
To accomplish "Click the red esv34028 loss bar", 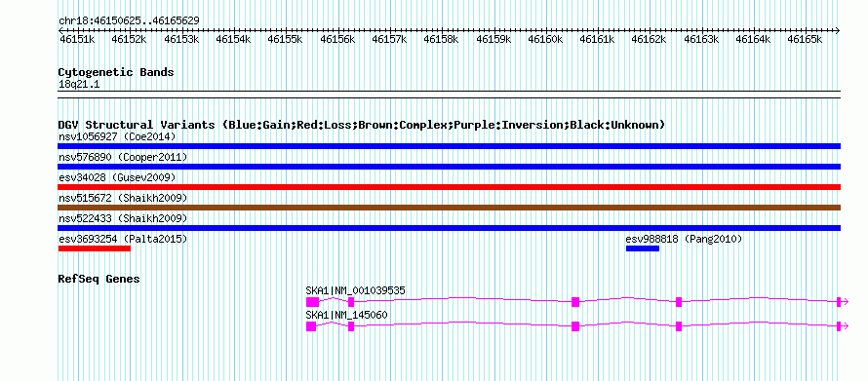I will click(449, 187).
